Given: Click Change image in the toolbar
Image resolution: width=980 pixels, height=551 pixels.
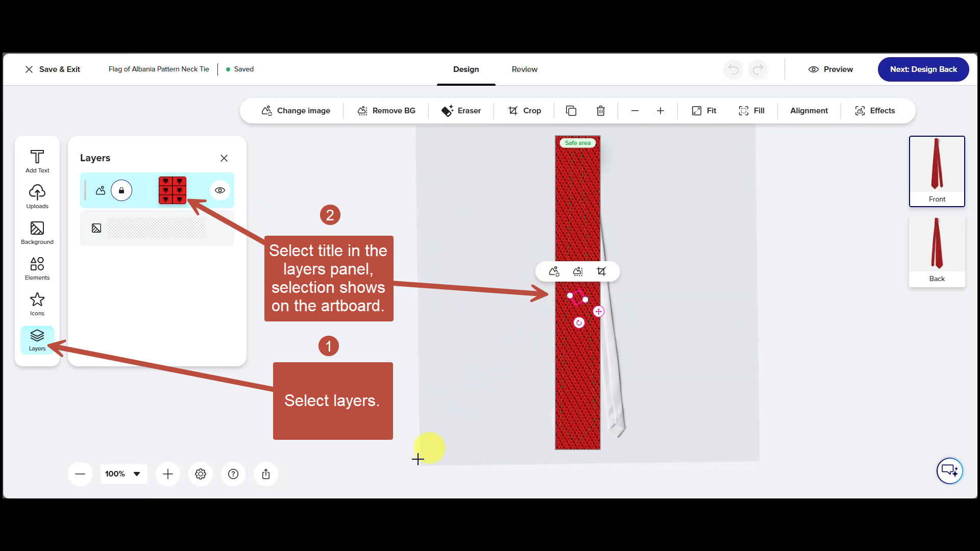Looking at the screenshot, I should (x=296, y=111).
